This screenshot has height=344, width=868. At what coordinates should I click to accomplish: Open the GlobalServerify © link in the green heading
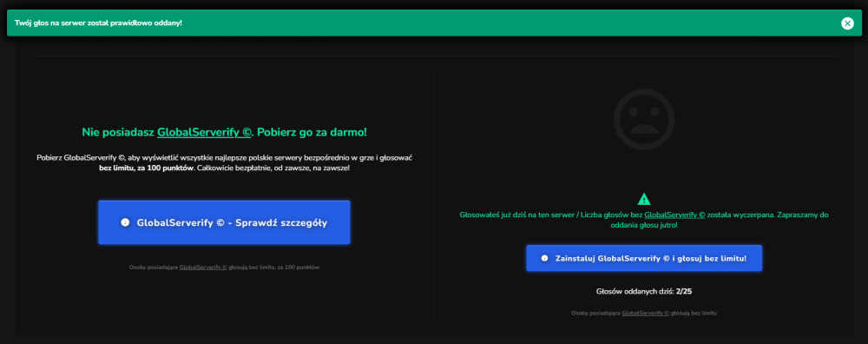click(204, 132)
